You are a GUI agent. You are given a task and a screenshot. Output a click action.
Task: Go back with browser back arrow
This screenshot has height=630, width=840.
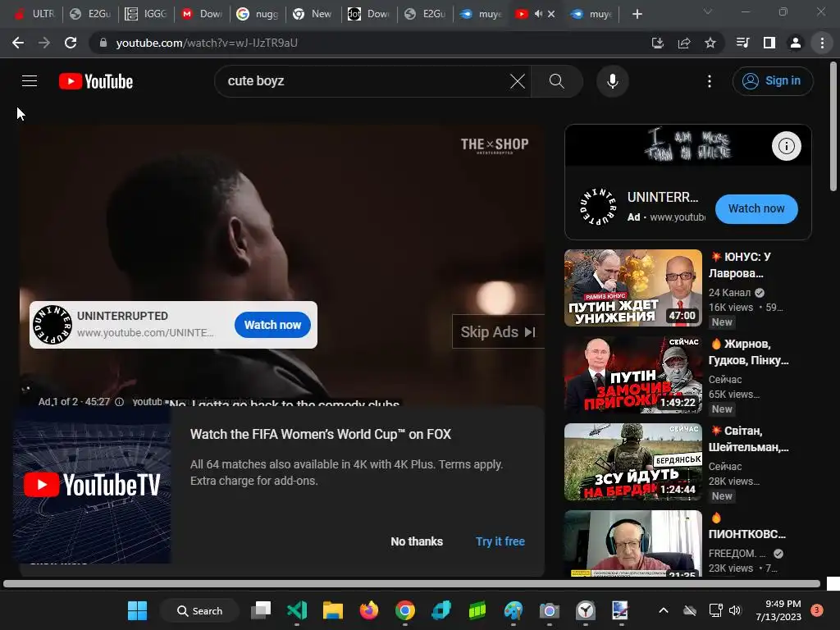tap(18, 43)
